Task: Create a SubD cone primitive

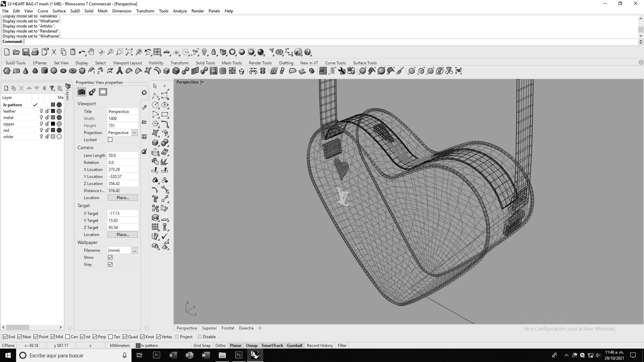Action: [x=25, y=71]
